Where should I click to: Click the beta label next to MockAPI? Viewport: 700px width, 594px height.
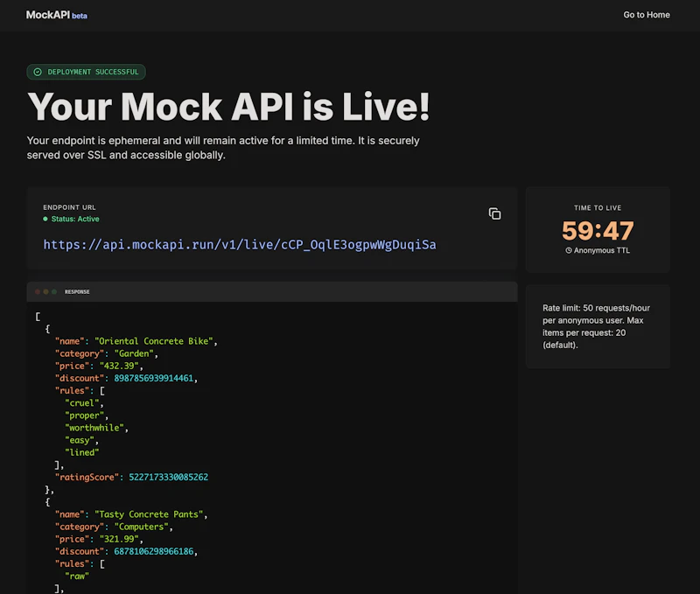click(x=80, y=16)
